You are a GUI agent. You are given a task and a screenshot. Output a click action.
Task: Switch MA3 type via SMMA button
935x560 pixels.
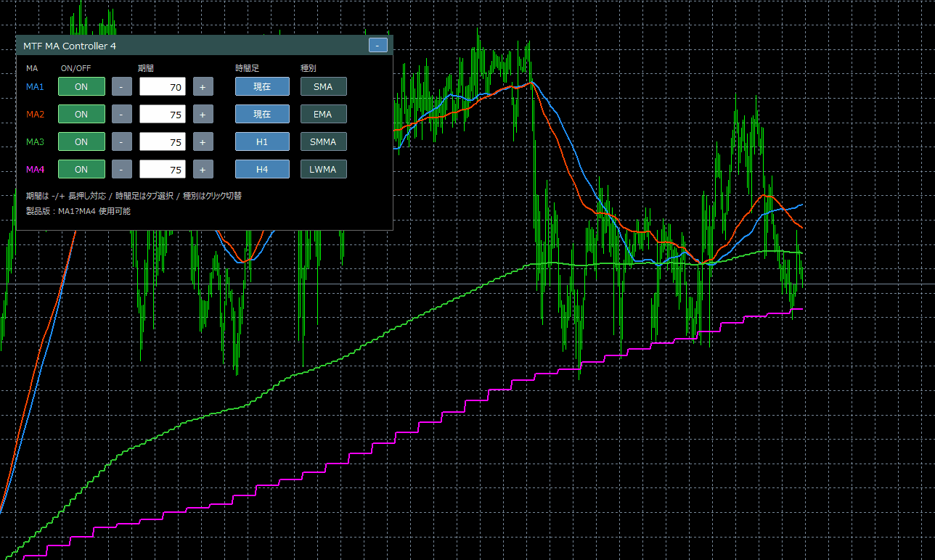point(323,141)
